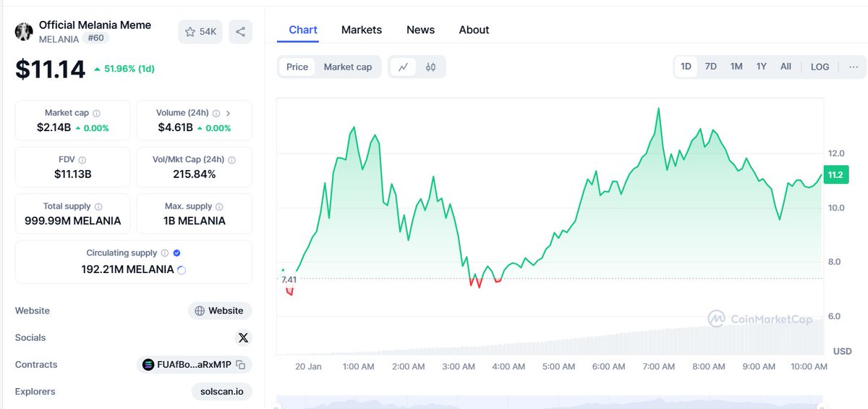Click the Explorers row label
Viewport: 868px width, 409px height.
tap(35, 392)
